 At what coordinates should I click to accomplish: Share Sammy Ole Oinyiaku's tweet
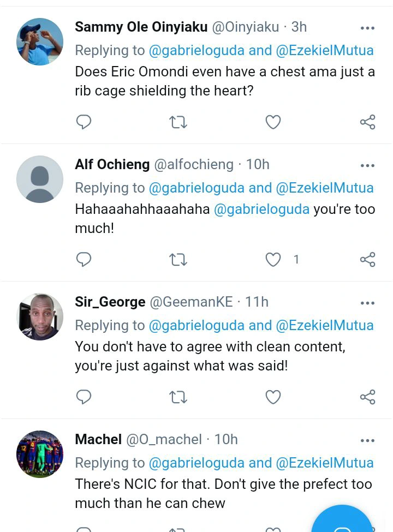pyautogui.click(x=367, y=122)
